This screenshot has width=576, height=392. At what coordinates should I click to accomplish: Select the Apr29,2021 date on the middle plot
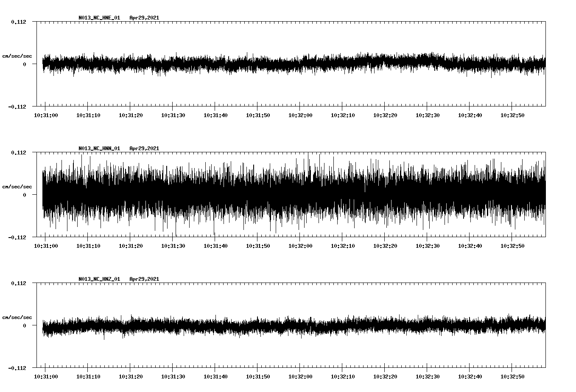point(145,148)
